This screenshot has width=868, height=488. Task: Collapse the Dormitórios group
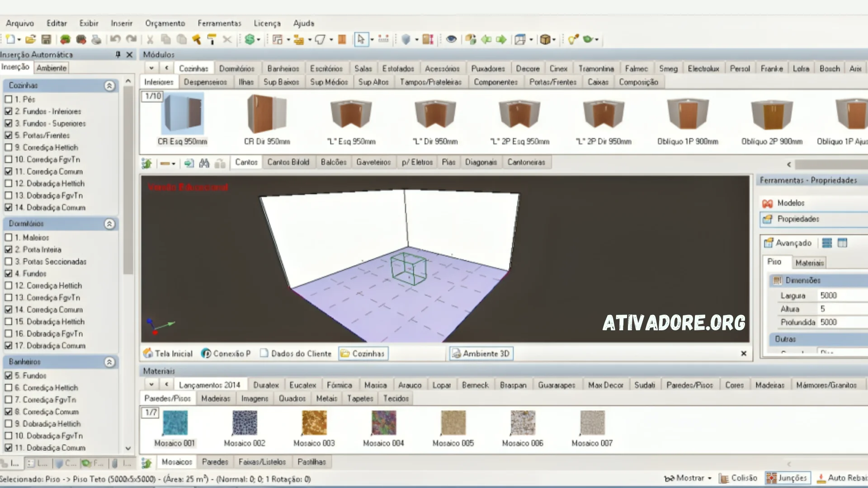109,224
